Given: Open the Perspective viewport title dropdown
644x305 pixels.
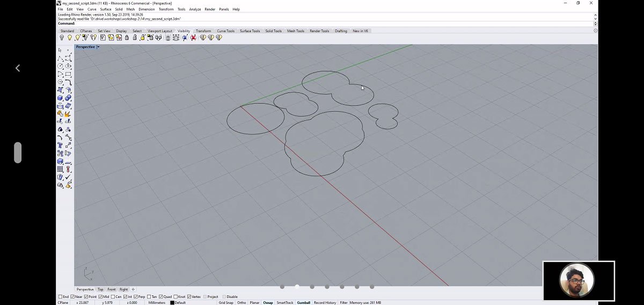Looking at the screenshot, I should [98, 47].
